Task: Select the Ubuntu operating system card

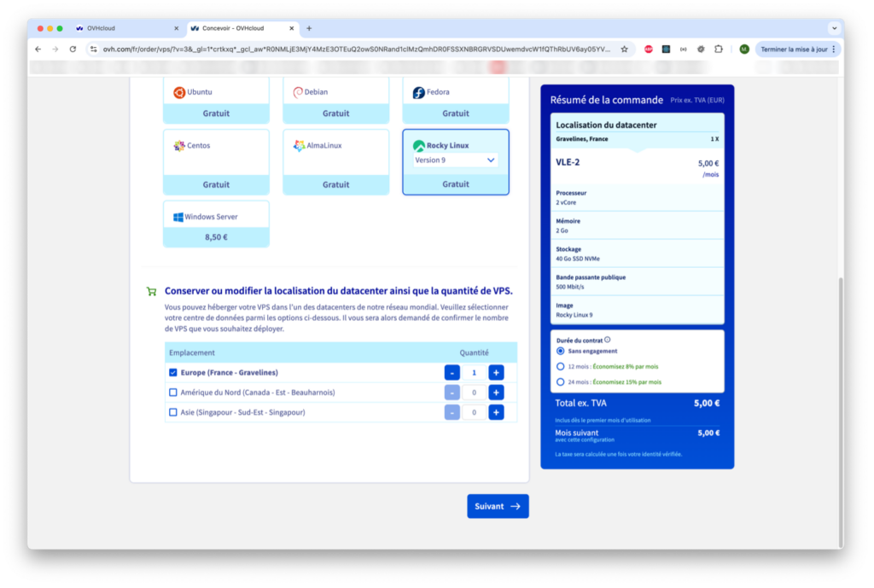Action: [x=216, y=101]
